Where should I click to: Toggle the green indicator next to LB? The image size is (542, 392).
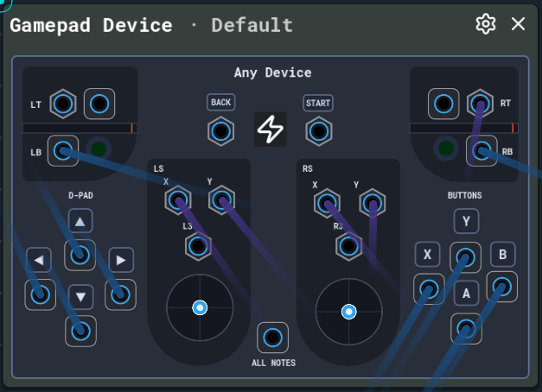pos(99,149)
